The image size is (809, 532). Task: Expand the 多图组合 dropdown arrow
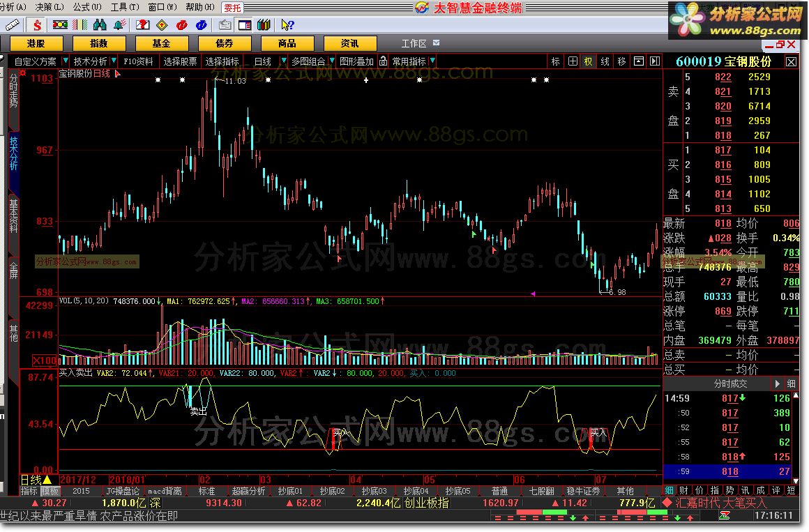(332, 61)
